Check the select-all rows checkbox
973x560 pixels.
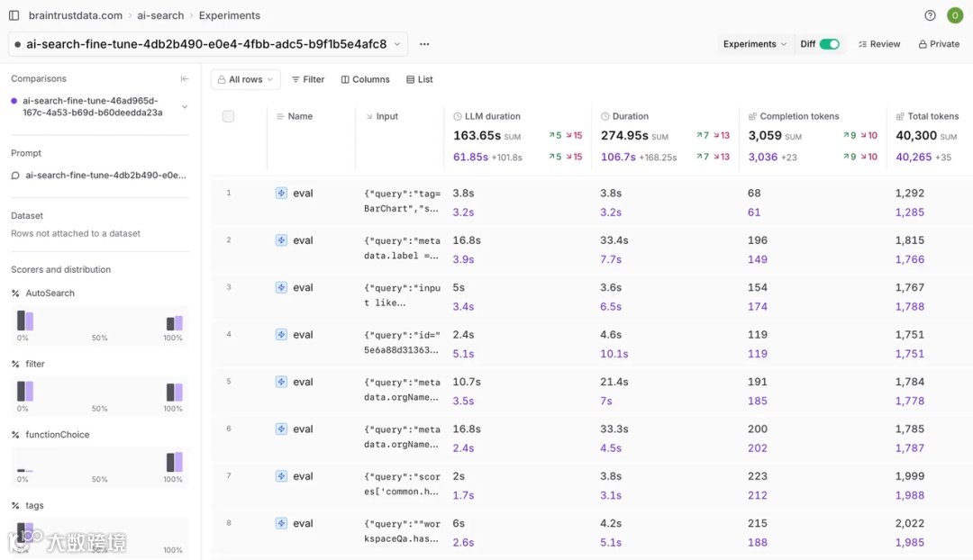coord(228,116)
